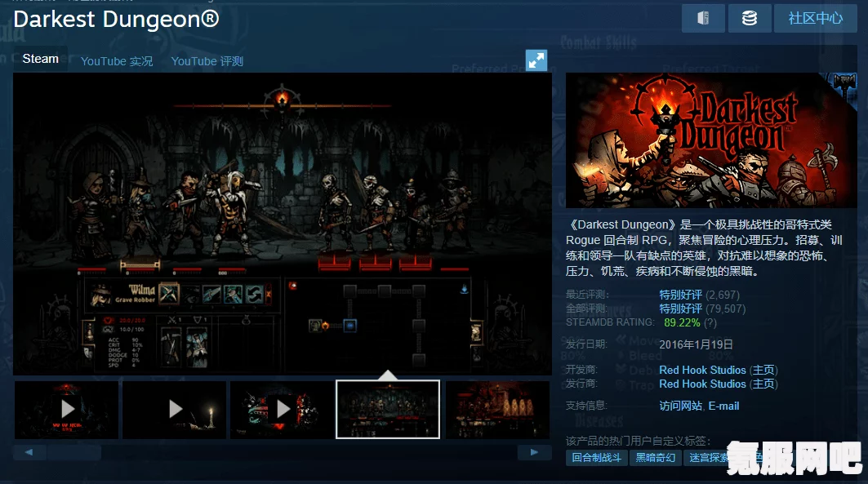Image resolution: width=868 pixels, height=484 pixels.
Task: Click the left arrow of the thumbnail strip
Action: point(29,452)
